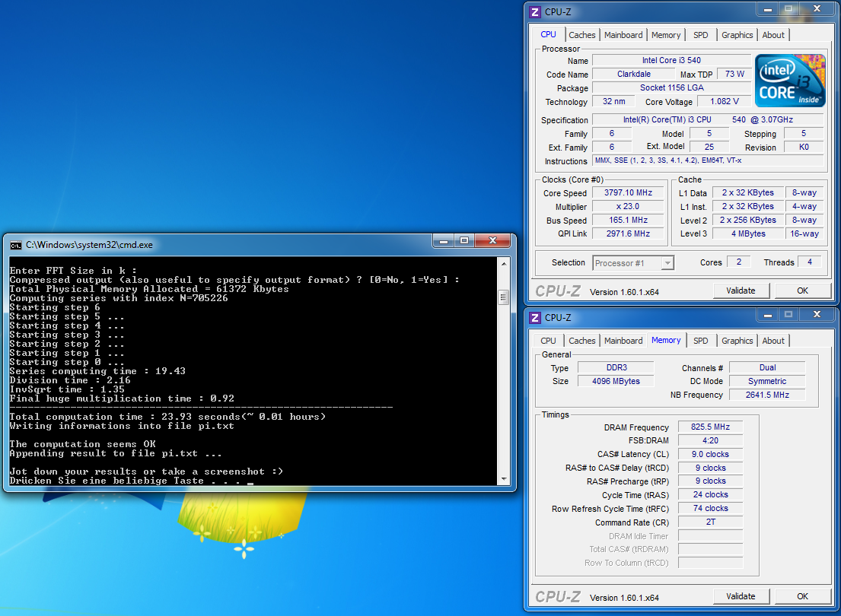Viewport: 841px width, 616px height.
Task: Click the DC Mode value Symmetric
Action: click(767, 381)
